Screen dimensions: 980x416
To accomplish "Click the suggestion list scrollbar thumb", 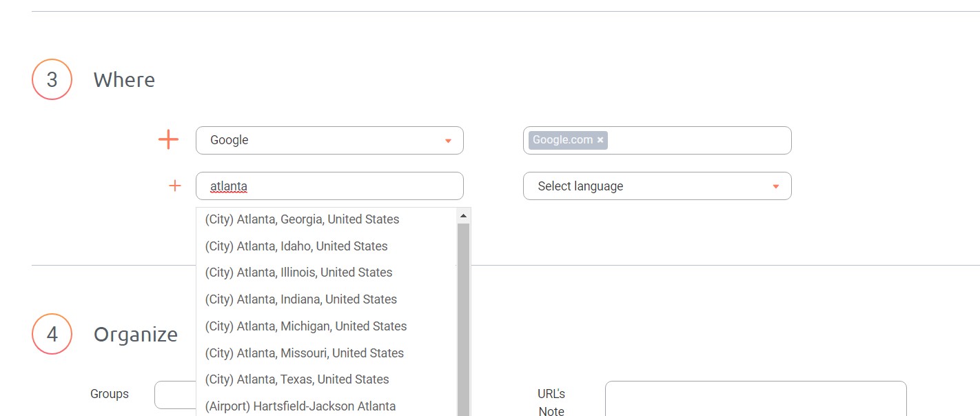I will point(463,319).
